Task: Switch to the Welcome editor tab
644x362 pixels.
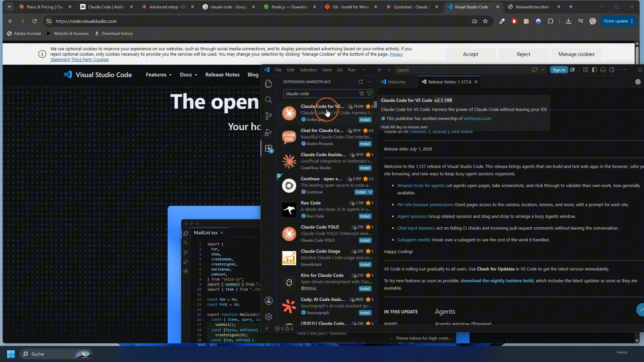Action: 396,82
